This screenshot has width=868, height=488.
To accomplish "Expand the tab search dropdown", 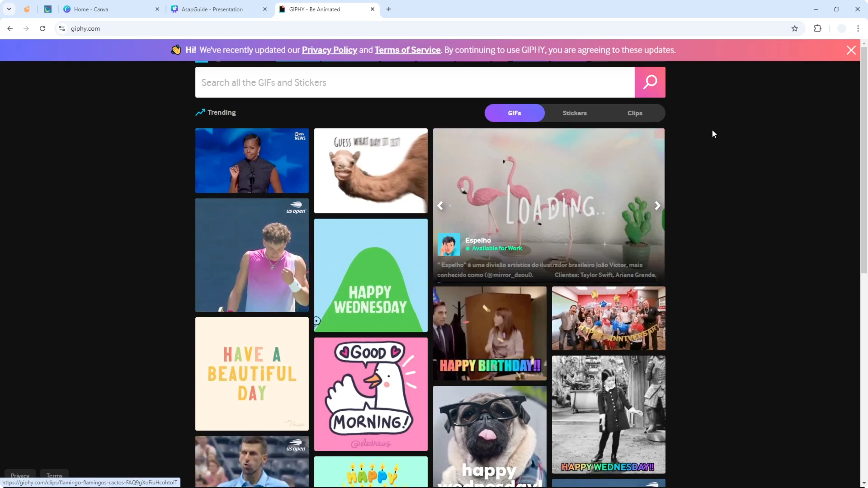I will pyautogui.click(x=9, y=9).
